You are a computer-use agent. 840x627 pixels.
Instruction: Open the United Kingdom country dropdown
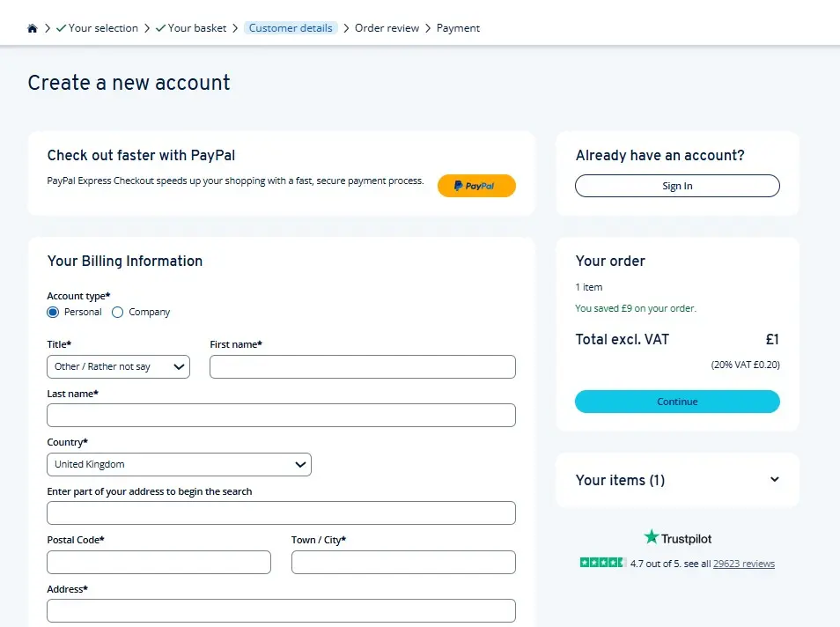click(179, 464)
